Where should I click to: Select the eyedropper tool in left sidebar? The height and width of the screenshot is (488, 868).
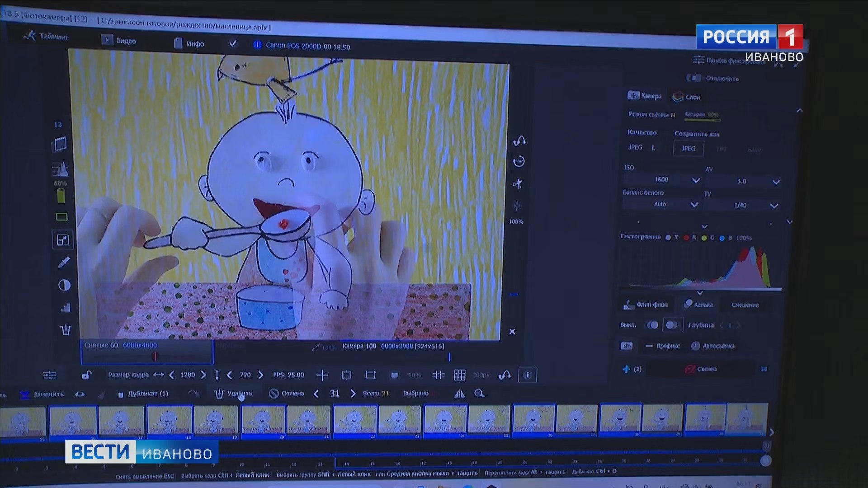(64, 263)
